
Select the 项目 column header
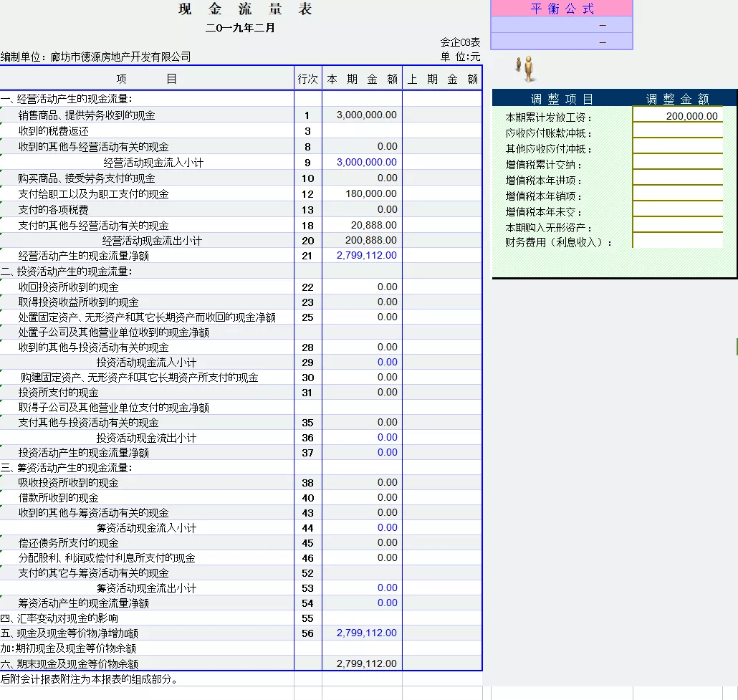147,79
